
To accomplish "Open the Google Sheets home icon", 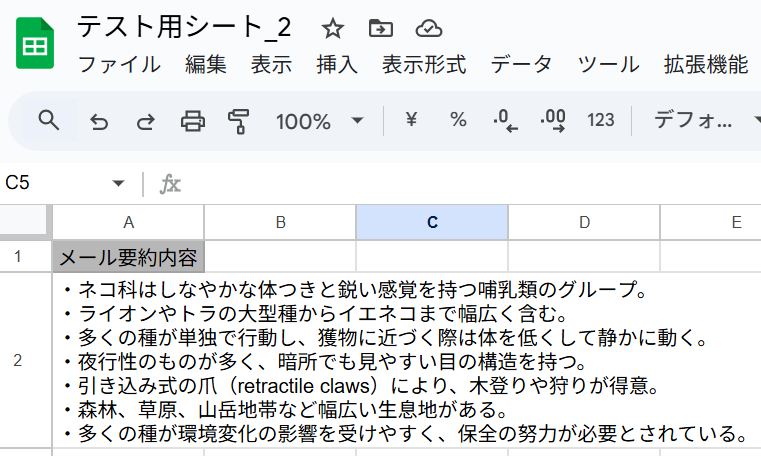I will pyautogui.click(x=35, y=43).
